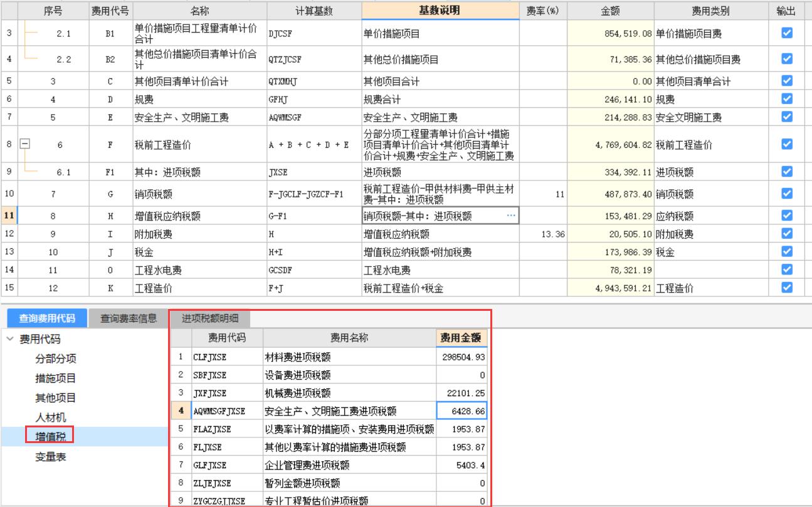
Task: Click the code FLJXSE in the detail table
Action: 226,447
